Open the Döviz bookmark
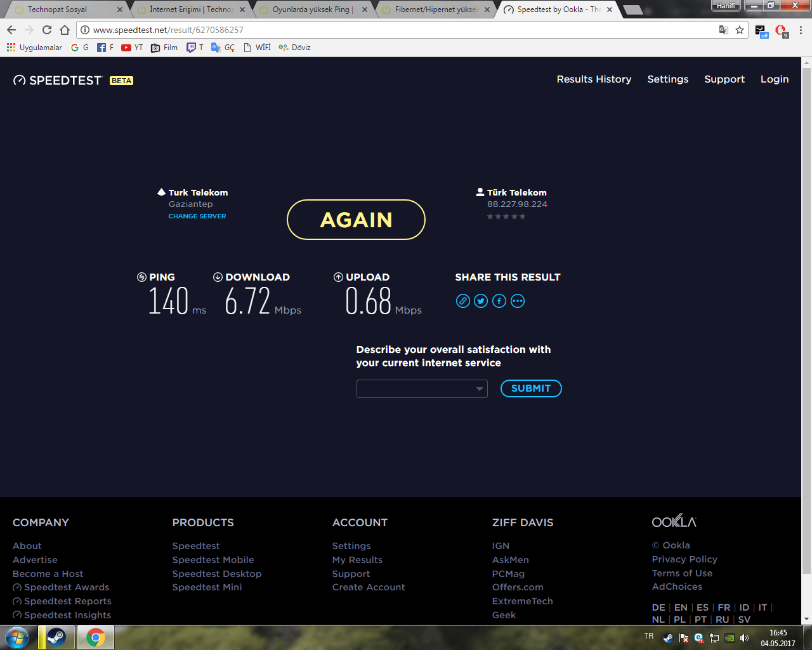 [294, 48]
